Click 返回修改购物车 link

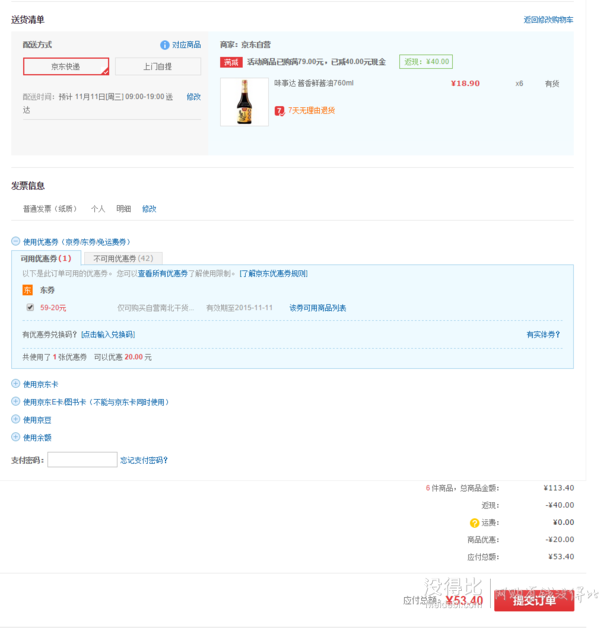(x=548, y=20)
